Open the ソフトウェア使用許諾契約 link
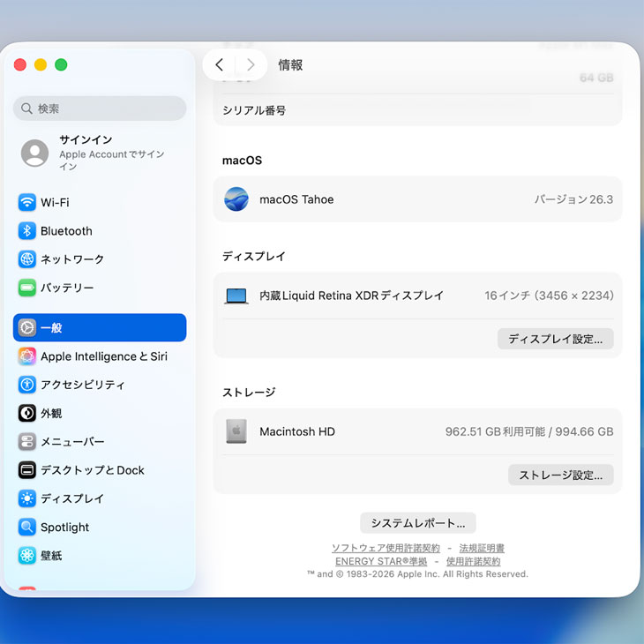This screenshot has width=644, height=644. pyautogui.click(x=386, y=548)
